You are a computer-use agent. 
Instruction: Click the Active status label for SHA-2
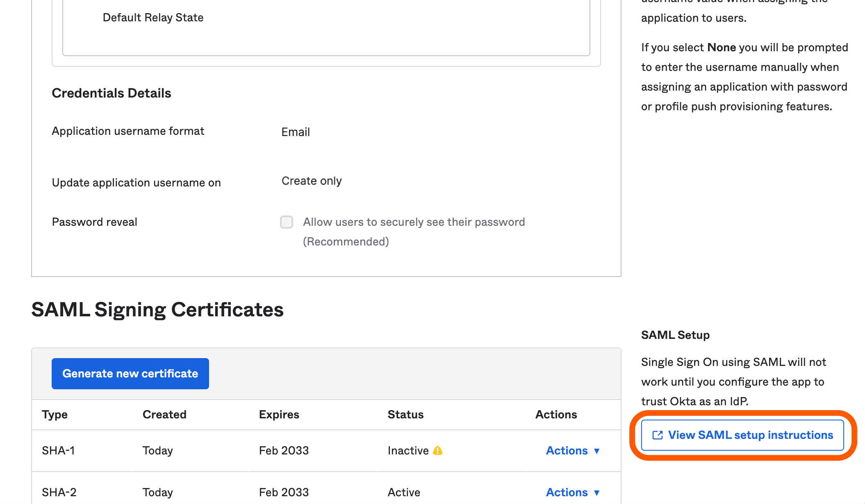tap(403, 492)
